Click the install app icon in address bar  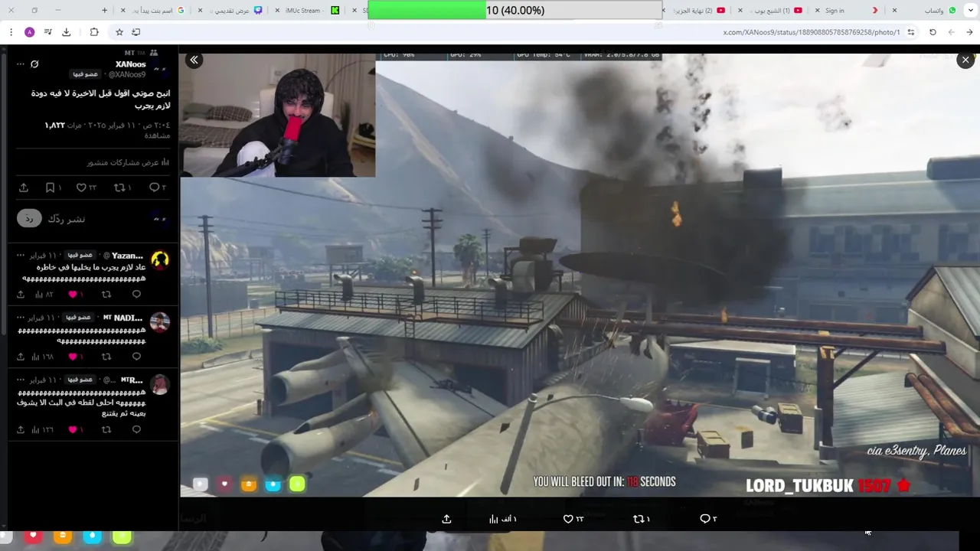coord(136,32)
